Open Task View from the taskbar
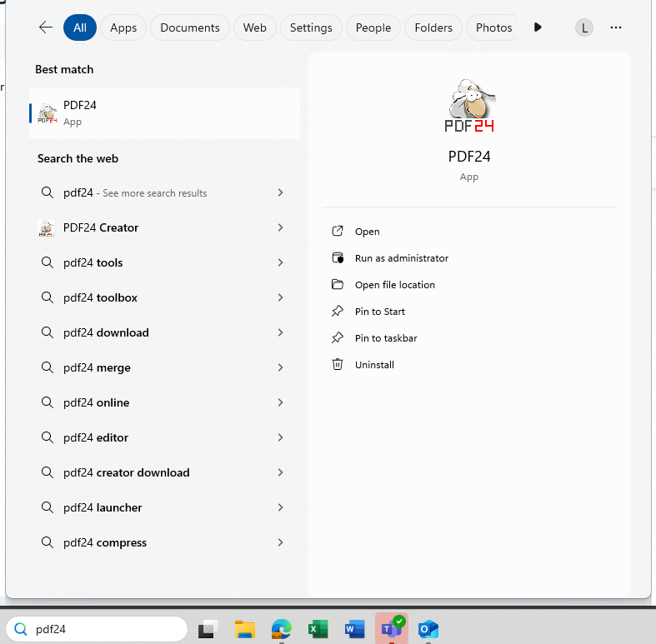 [x=208, y=629]
